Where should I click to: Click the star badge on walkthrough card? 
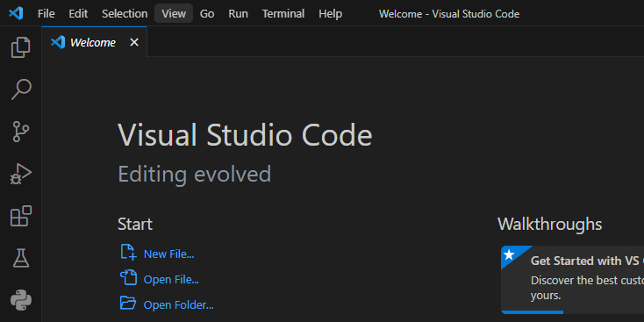(x=509, y=254)
